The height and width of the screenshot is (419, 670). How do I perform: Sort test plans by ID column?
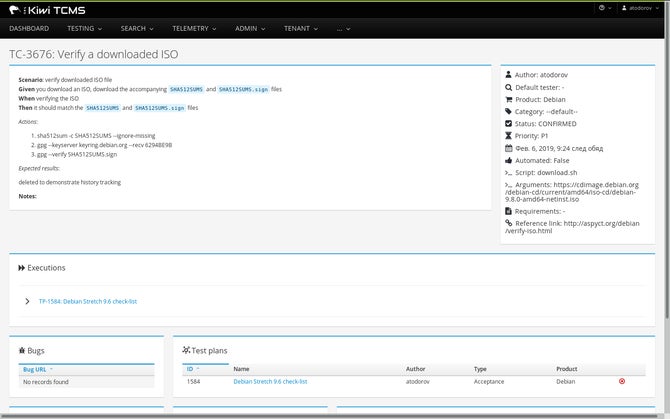click(193, 369)
